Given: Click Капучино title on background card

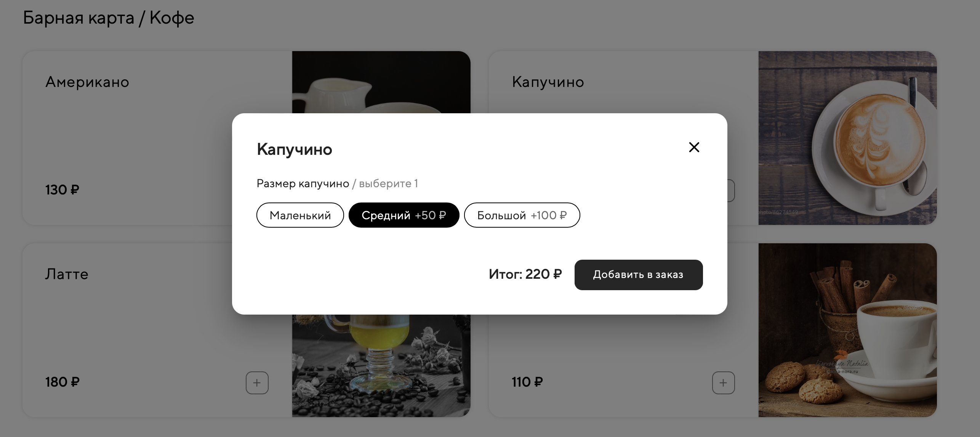Looking at the screenshot, I should coord(548,82).
